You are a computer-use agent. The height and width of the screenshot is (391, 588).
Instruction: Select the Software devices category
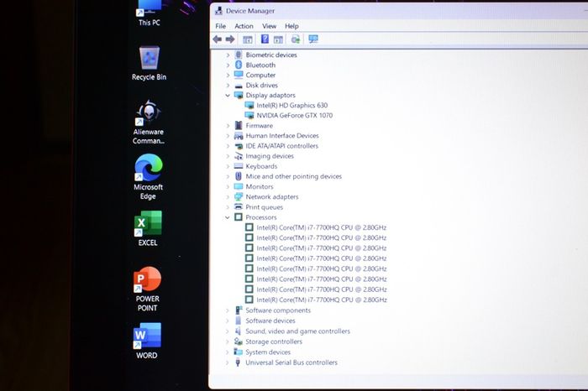[270, 321]
